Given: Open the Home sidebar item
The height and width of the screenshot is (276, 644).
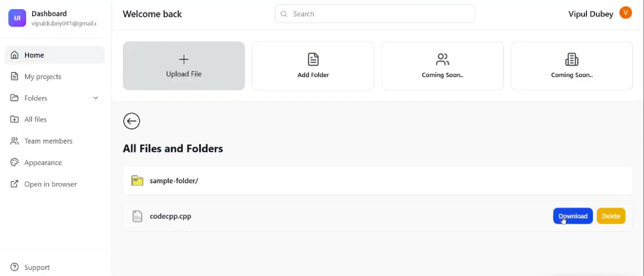Looking at the screenshot, I should (34, 55).
